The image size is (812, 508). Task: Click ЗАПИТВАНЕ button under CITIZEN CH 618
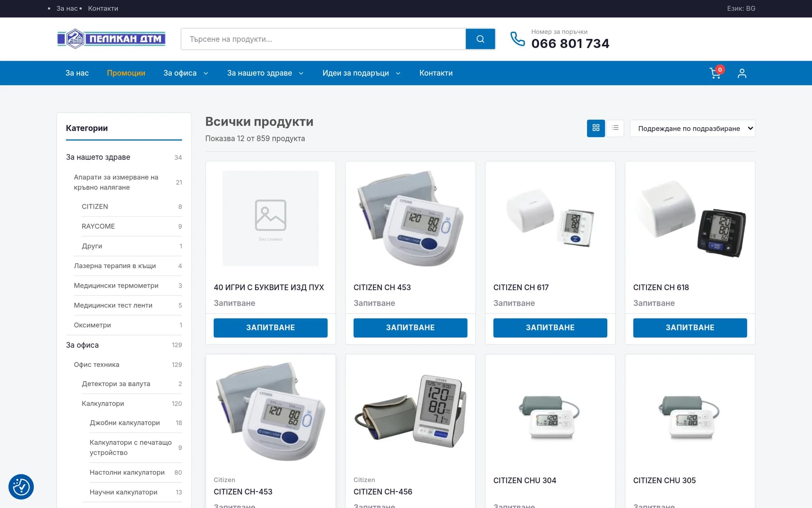click(690, 328)
